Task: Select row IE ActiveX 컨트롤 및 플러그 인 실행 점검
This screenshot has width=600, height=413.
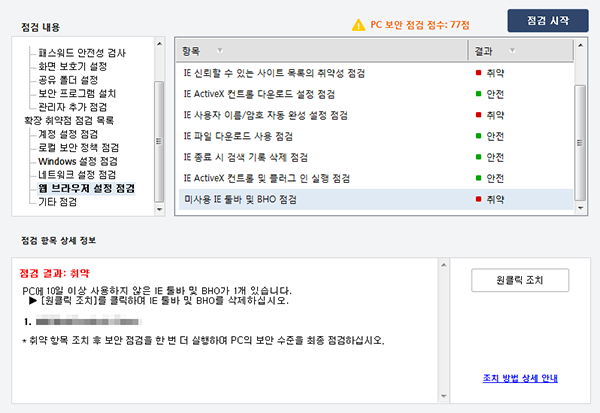Action: pos(376,178)
